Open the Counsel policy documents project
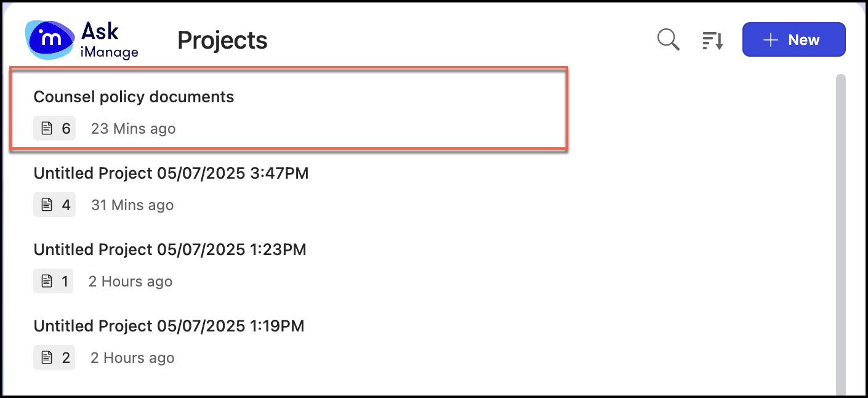This screenshot has width=868, height=398. pos(134,96)
